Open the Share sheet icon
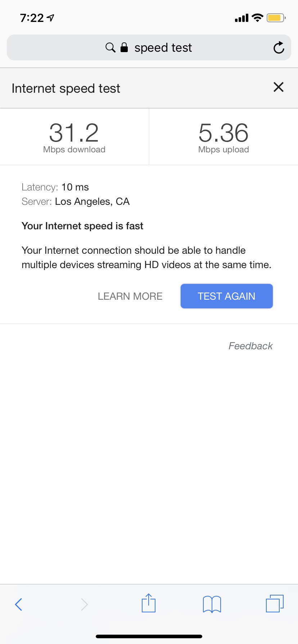Viewport: 298px width, 644px height. (148, 603)
